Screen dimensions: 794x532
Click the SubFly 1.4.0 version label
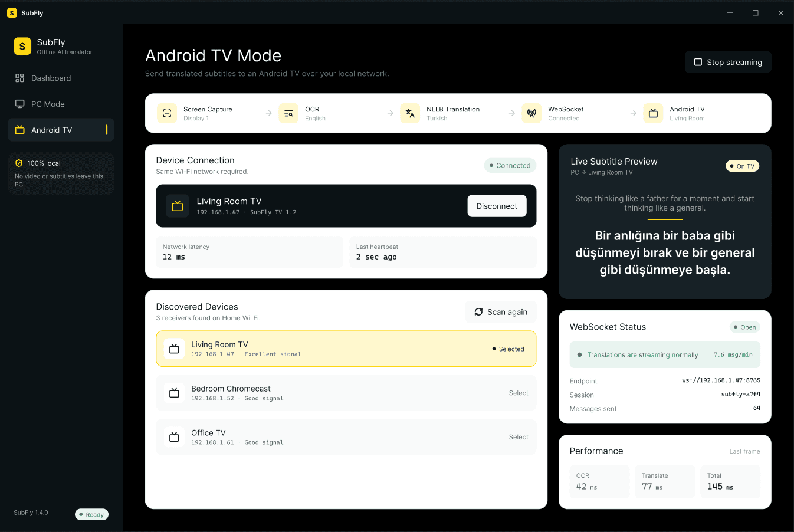tap(31, 513)
